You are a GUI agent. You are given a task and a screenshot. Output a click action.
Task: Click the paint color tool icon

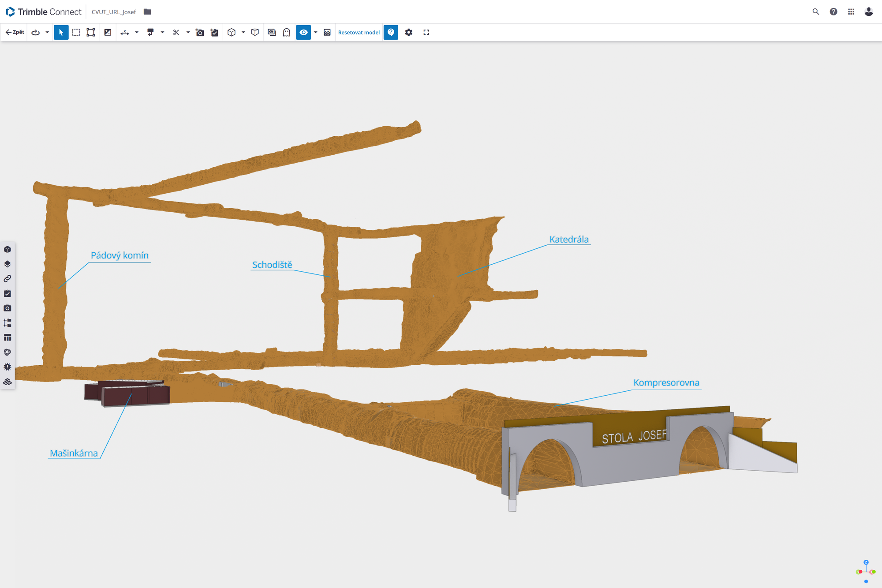150,32
